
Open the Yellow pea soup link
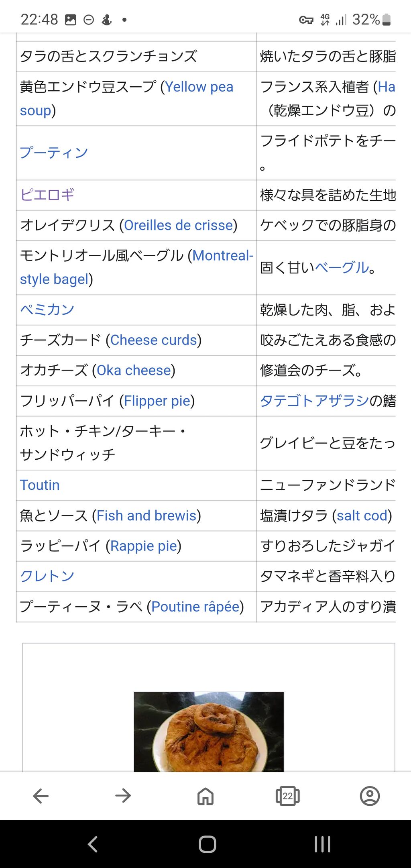click(199, 87)
